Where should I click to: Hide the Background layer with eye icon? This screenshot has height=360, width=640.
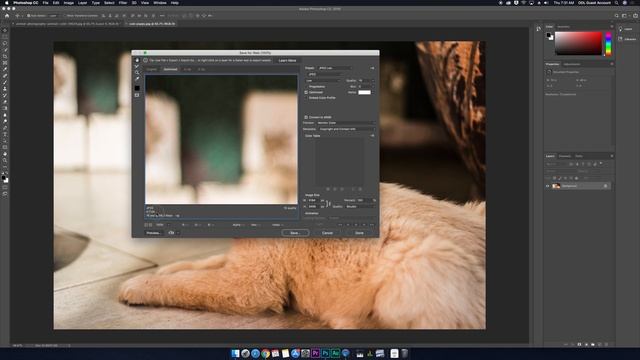coord(548,186)
